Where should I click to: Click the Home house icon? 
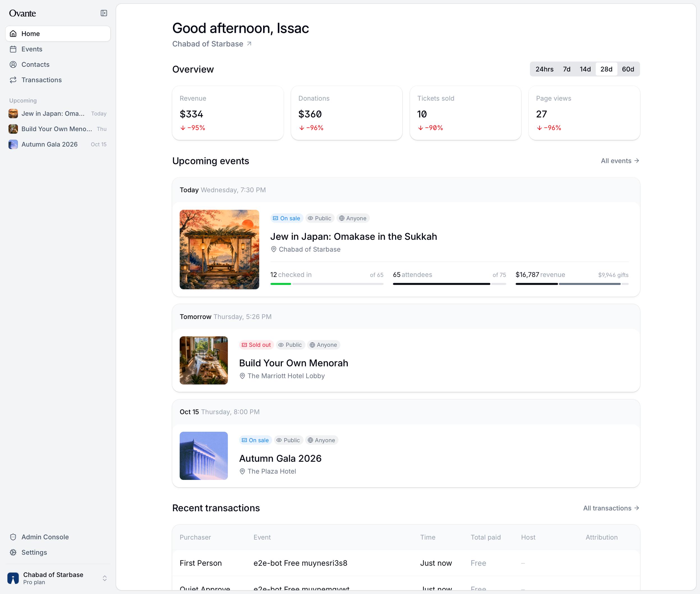(13, 34)
